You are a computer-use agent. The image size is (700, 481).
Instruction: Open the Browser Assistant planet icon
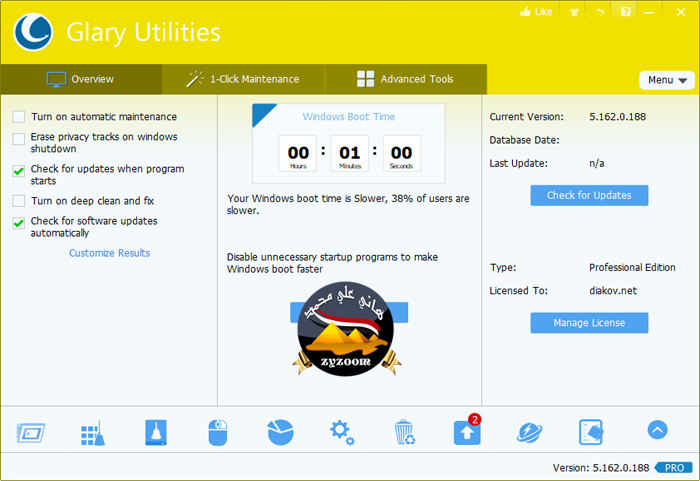[x=529, y=432]
